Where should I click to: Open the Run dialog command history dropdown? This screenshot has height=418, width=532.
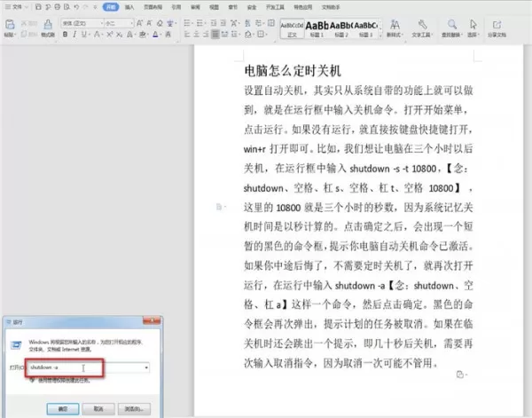click(146, 367)
